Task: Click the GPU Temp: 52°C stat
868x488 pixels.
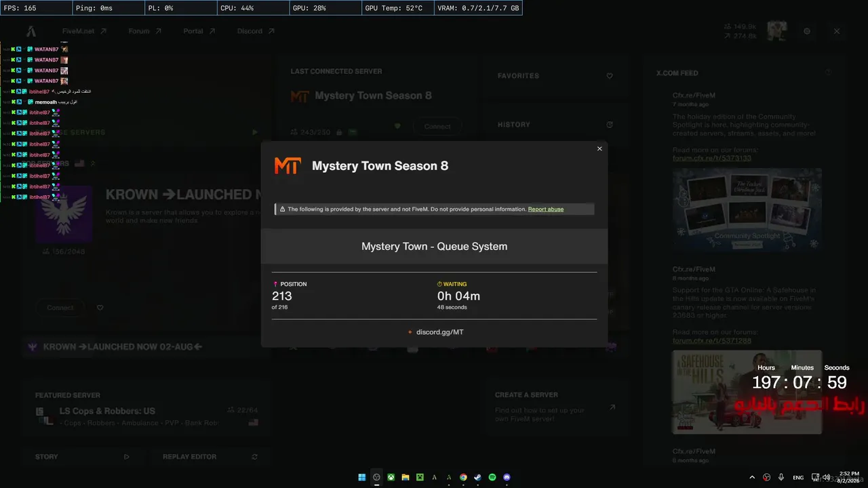Action: point(397,8)
